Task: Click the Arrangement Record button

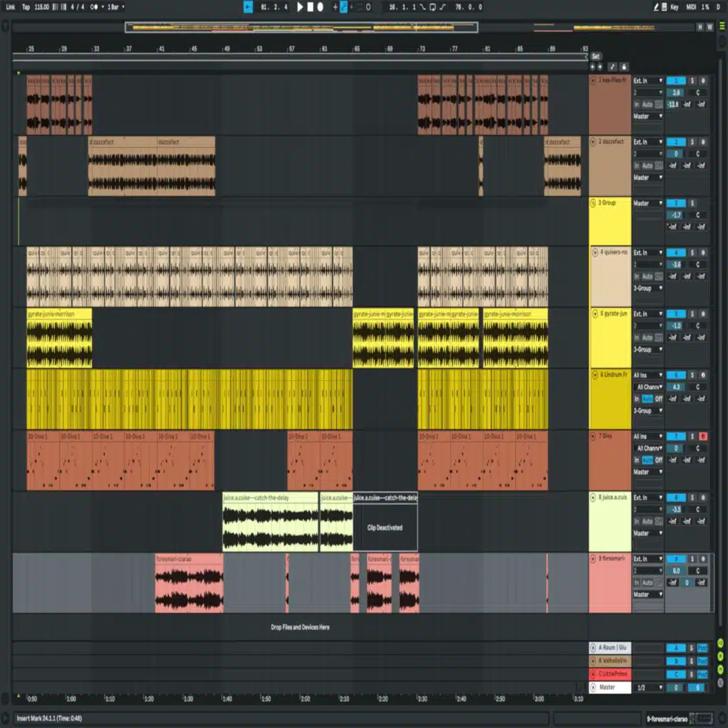Action: click(320, 7)
